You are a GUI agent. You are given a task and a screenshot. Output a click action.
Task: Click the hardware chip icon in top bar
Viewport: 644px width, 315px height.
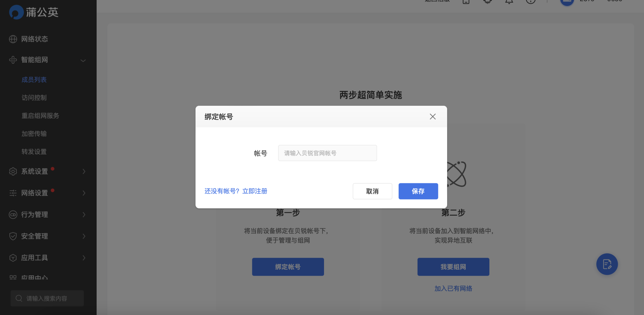(x=487, y=2)
